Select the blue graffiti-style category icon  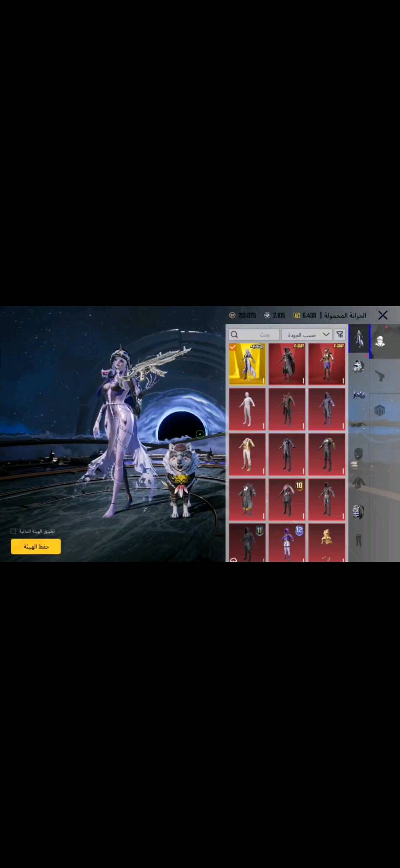[x=359, y=395]
